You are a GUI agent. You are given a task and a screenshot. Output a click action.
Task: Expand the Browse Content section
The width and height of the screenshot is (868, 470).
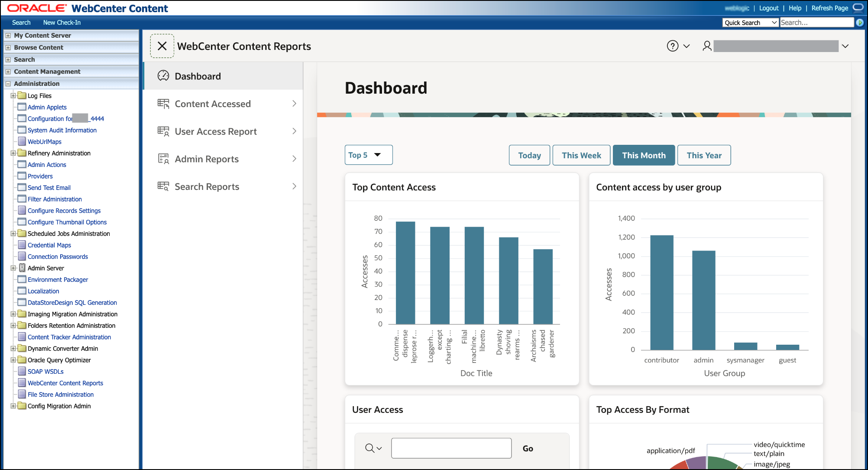coord(8,48)
